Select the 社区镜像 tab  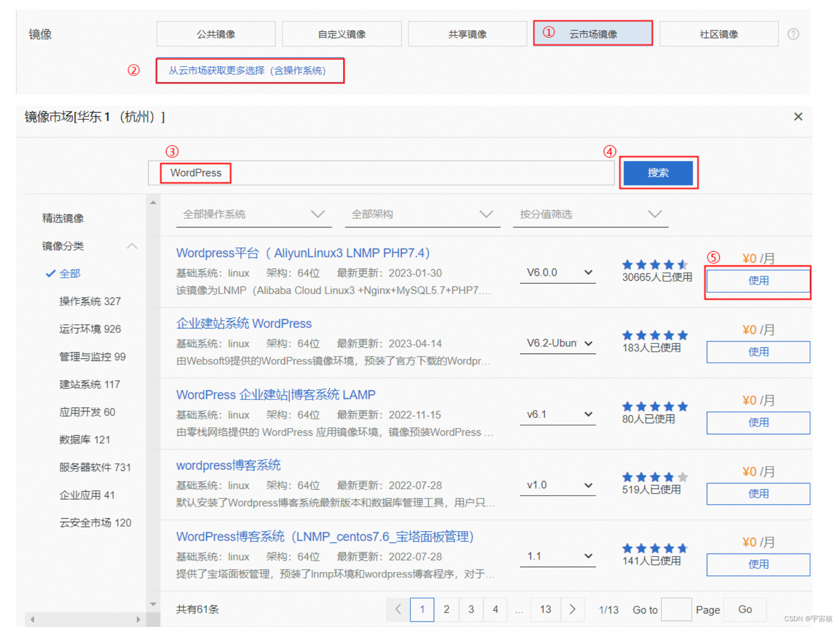click(x=719, y=34)
